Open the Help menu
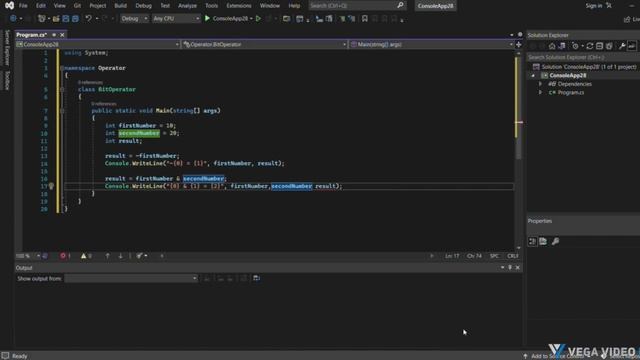Viewport: 640px width, 360px height. [294, 6]
